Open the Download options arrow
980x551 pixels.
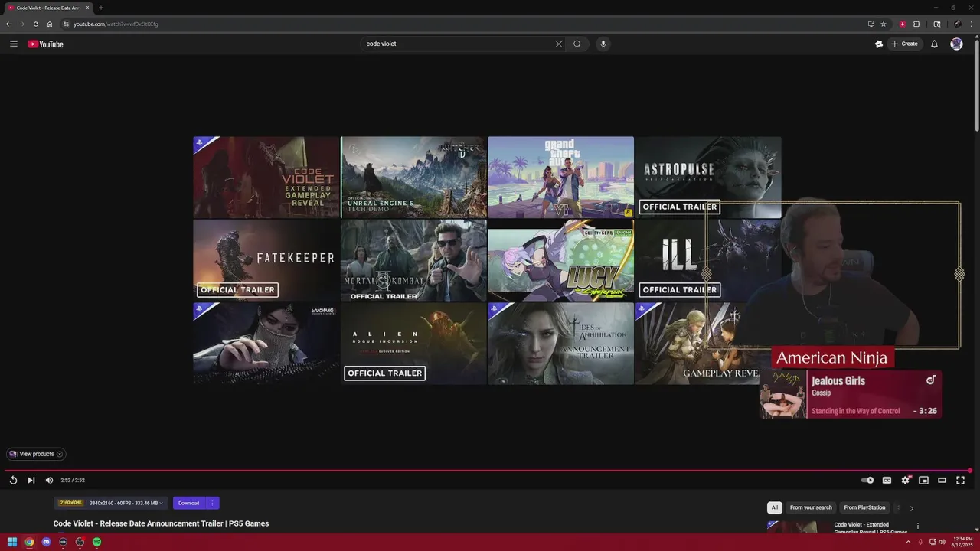(212, 503)
